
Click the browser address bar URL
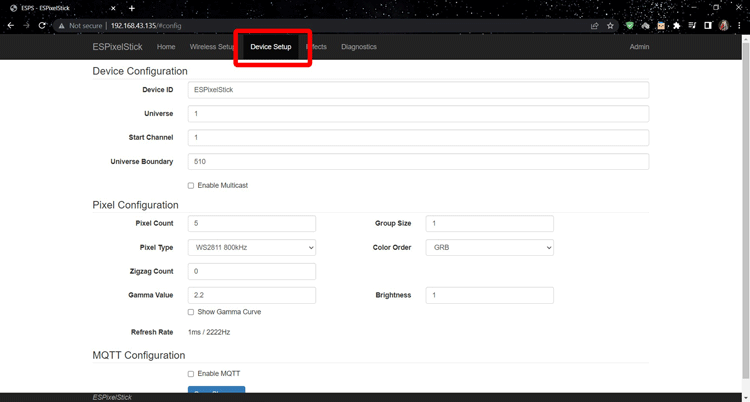(x=146, y=26)
